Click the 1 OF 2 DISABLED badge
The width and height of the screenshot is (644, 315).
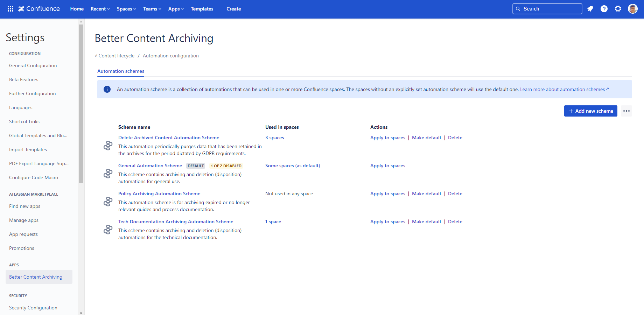[x=226, y=166]
